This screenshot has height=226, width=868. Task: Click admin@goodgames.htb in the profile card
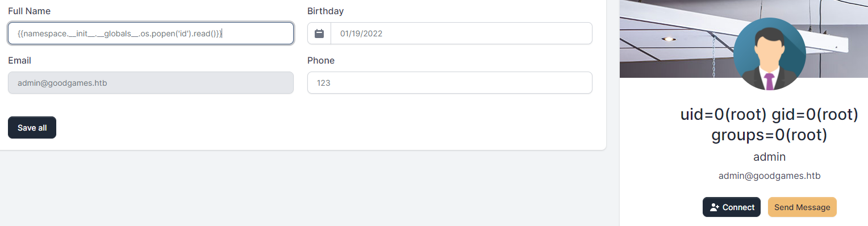(x=769, y=176)
